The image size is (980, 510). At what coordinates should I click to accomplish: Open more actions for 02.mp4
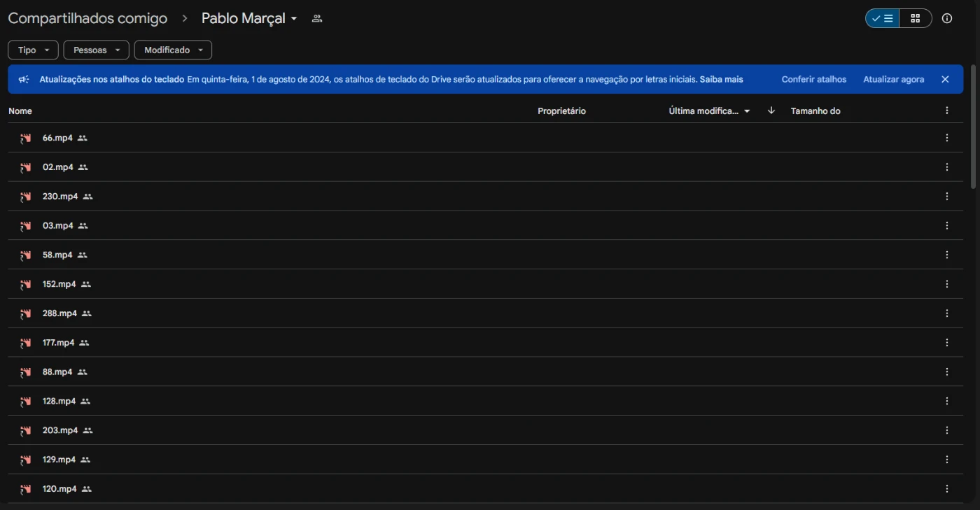pyautogui.click(x=946, y=167)
